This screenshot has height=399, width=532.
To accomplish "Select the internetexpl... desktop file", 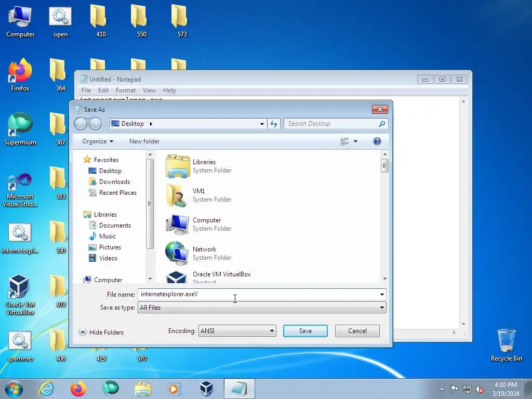I will (20, 237).
